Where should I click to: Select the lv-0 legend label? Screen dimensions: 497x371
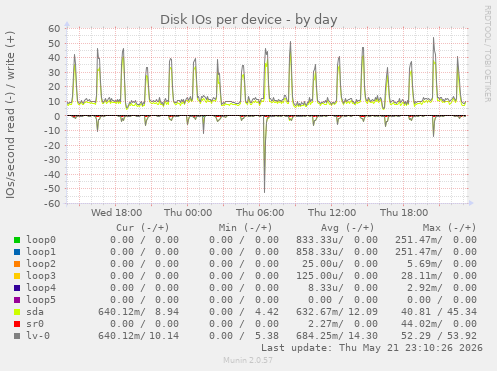click(38, 336)
